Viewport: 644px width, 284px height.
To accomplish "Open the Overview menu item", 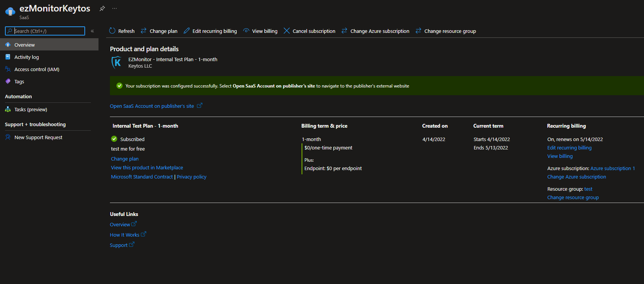I will point(49,45).
